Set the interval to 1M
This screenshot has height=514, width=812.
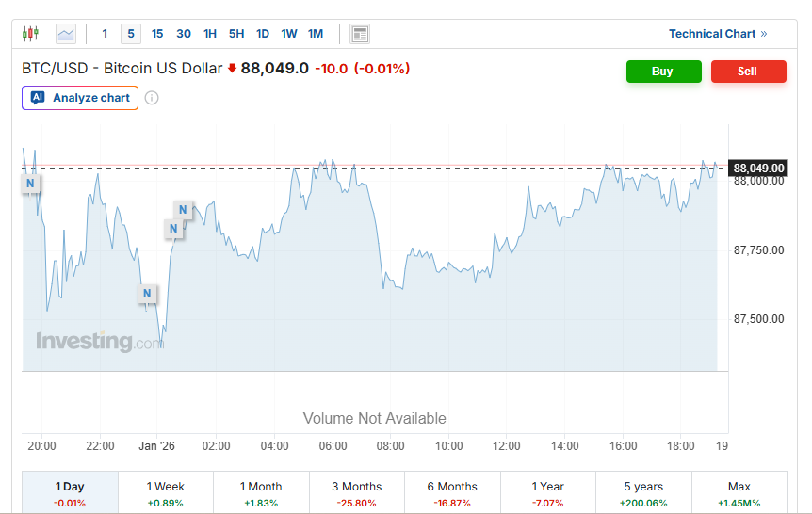pyautogui.click(x=316, y=34)
